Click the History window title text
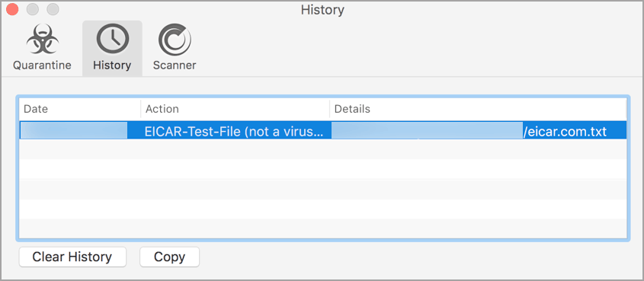The width and height of the screenshot is (644, 281). click(x=322, y=9)
